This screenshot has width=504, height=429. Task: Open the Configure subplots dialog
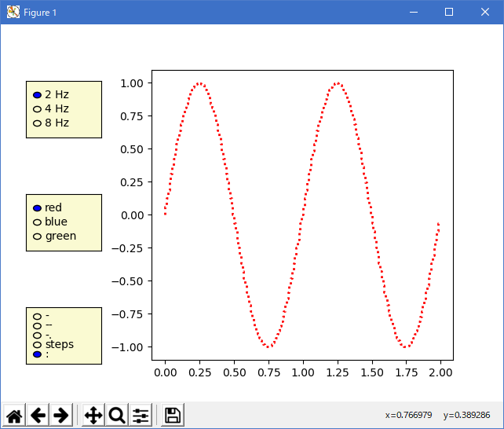(141, 416)
